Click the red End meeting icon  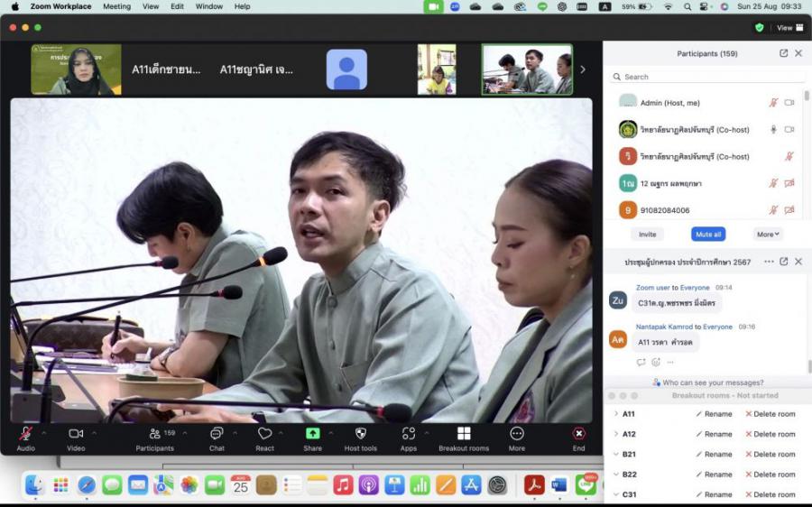(x=578, y=434)
